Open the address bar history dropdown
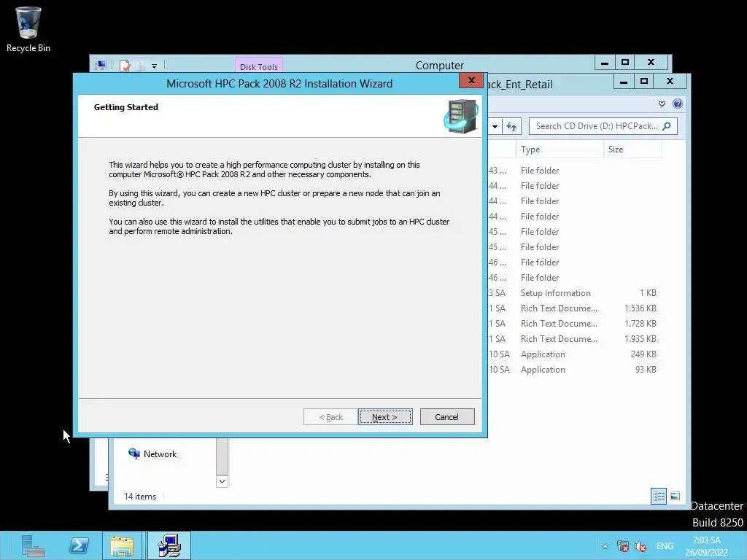The image size is (747, 560). (x=495, y=126)
